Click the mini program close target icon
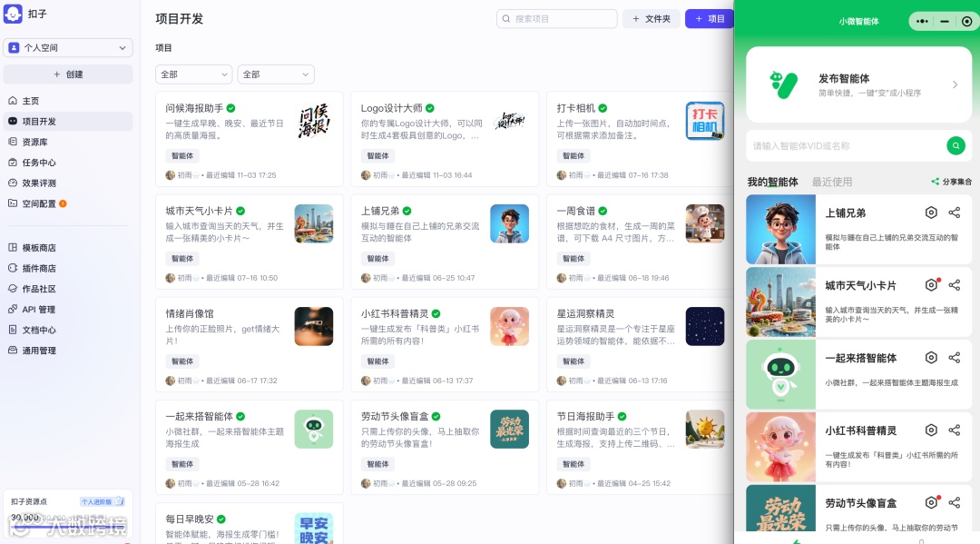 (967, 21)
